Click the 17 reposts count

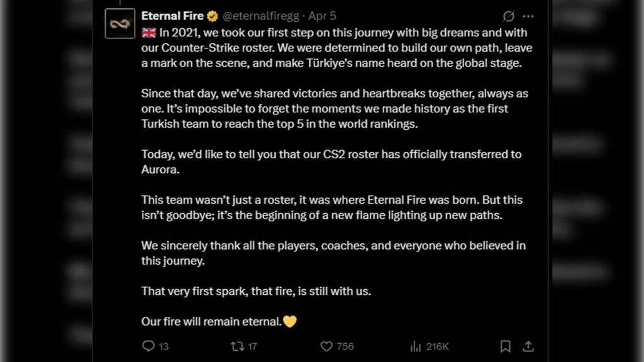click(x=252, y=346)
